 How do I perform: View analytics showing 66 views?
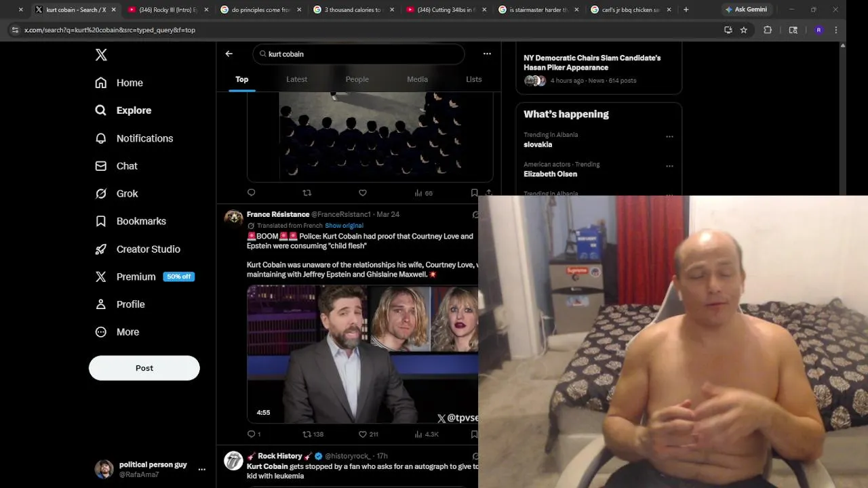(x=423, y=193)
